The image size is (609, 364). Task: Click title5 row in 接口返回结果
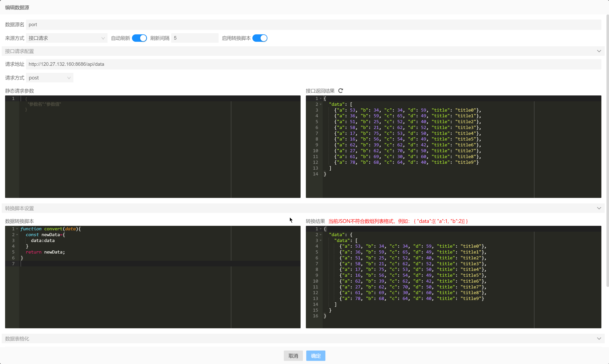pyautogui.click(x=408, y=139)
